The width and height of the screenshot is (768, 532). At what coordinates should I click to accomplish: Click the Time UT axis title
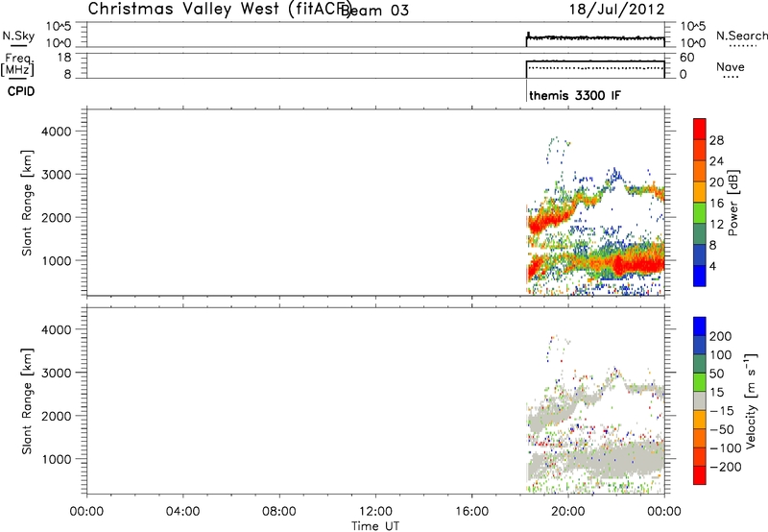(375, 526)
